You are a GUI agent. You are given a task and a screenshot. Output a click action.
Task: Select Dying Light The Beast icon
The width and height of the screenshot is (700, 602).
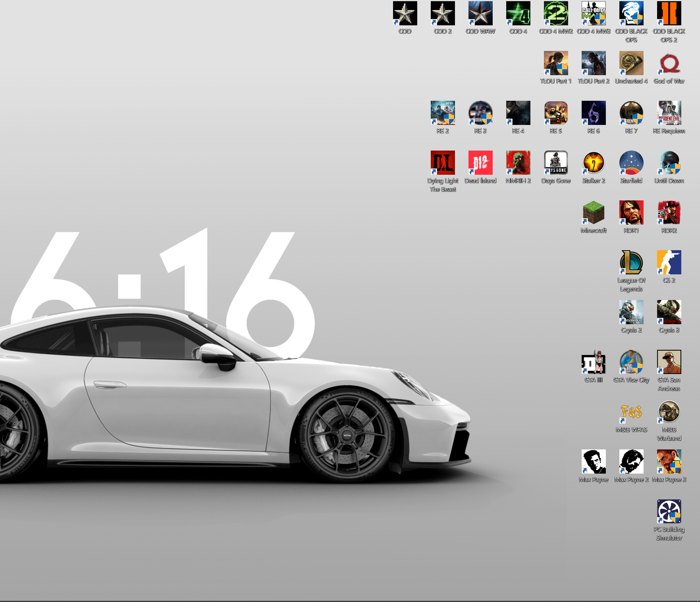click(443, 163)
